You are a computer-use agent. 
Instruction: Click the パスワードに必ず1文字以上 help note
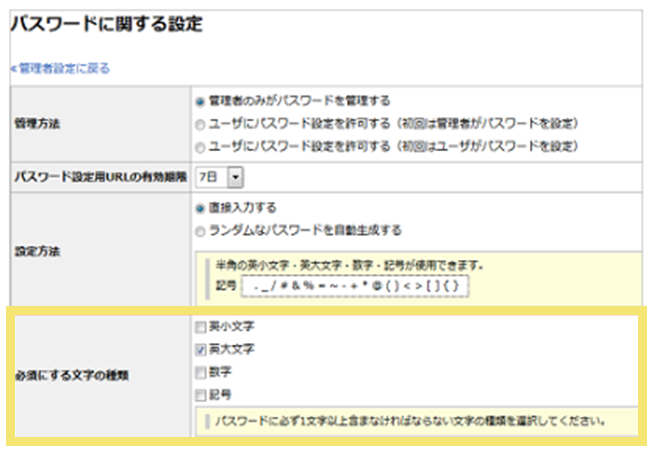point(410,420)
